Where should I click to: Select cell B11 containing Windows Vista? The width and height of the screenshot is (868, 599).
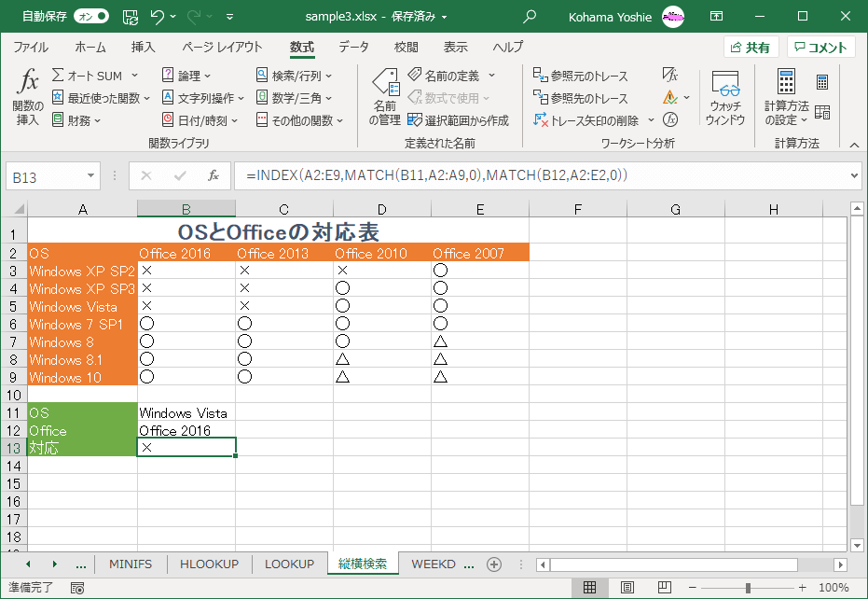click(x=186, y=412)
